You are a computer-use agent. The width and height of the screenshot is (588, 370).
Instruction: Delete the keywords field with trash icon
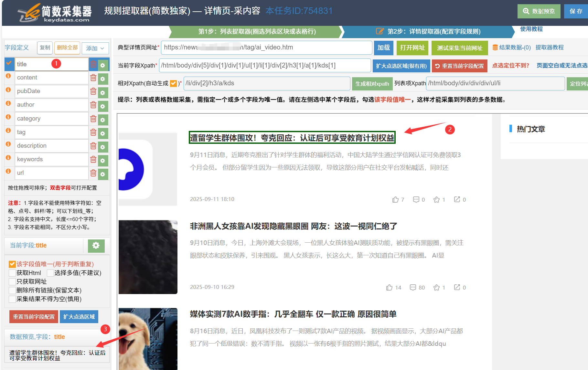(93, 159)
